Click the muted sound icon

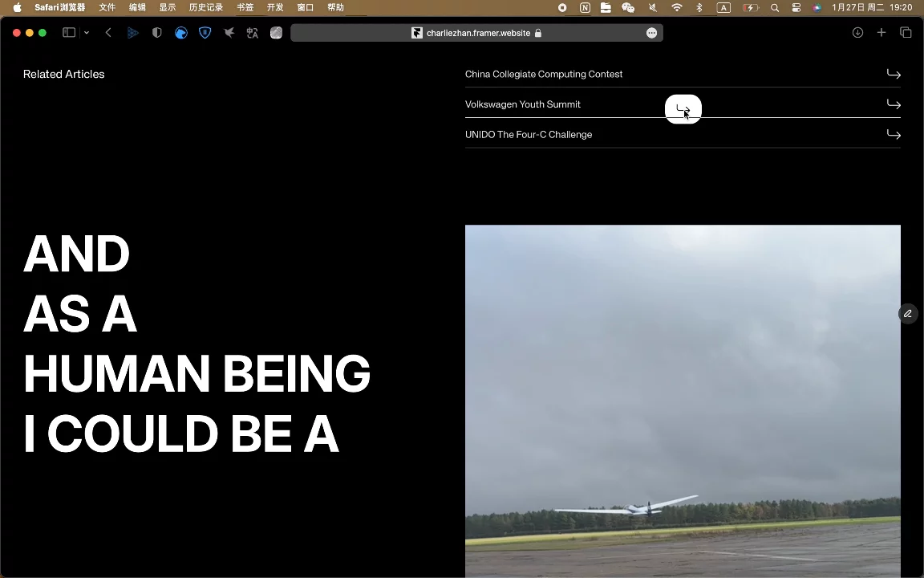pyautogui.click(x=652, y=8)
